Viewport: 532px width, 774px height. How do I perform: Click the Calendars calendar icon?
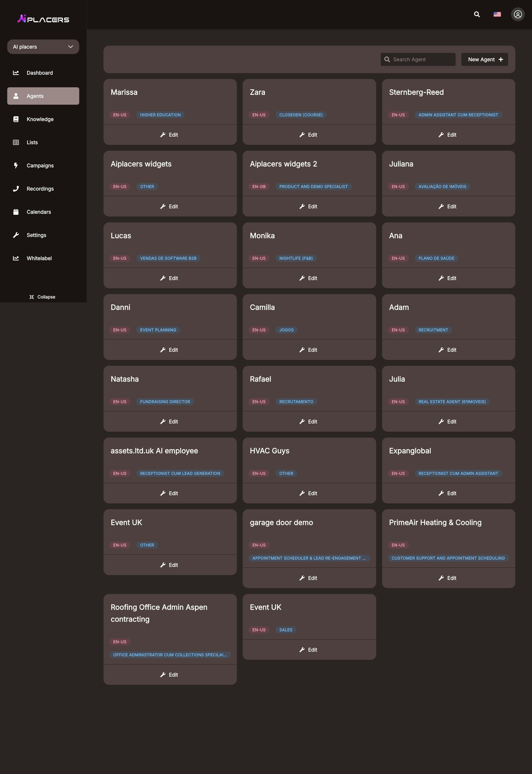click(x=16, y=212)
